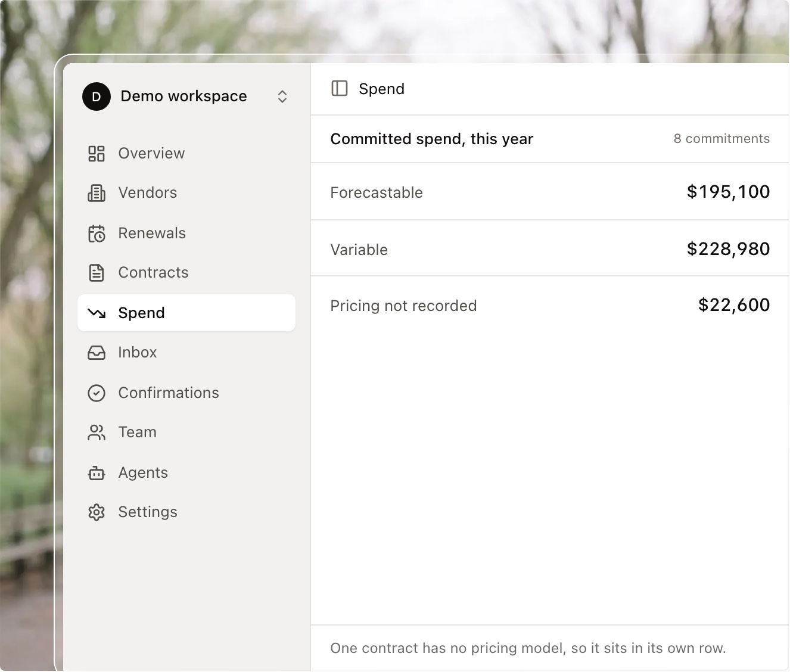Screen dimensions: 790x672
Task: Click the Spend page title
Action: click(x=382, y=89)
